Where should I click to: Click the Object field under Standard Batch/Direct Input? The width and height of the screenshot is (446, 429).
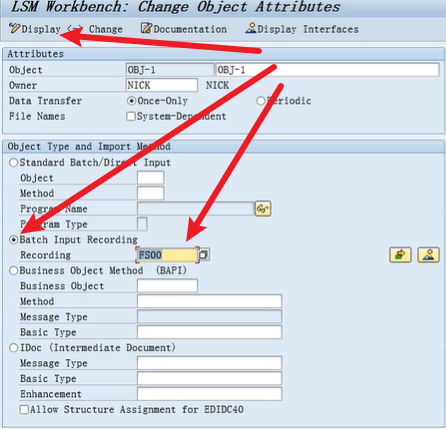pos(150,178)
